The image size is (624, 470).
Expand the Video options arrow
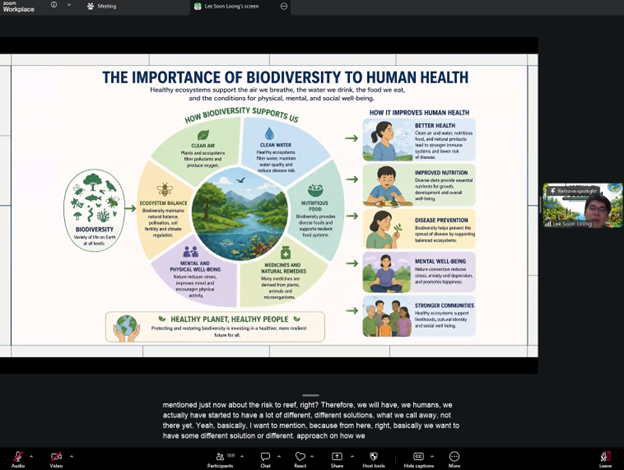coord(72,456)
